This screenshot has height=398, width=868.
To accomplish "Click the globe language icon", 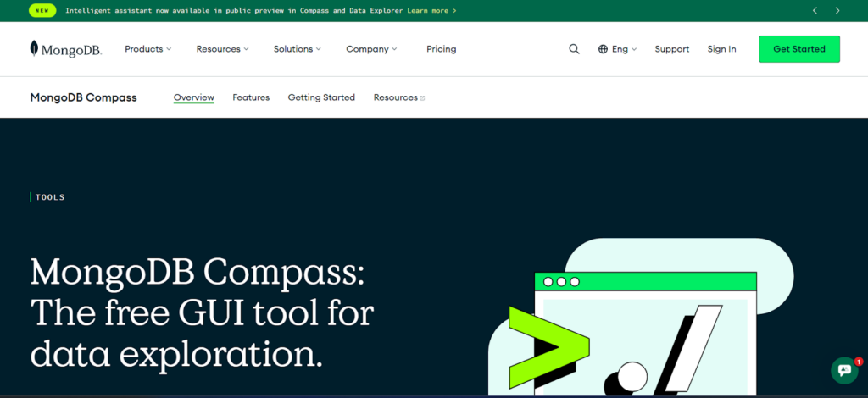I will tap(603, 49).
